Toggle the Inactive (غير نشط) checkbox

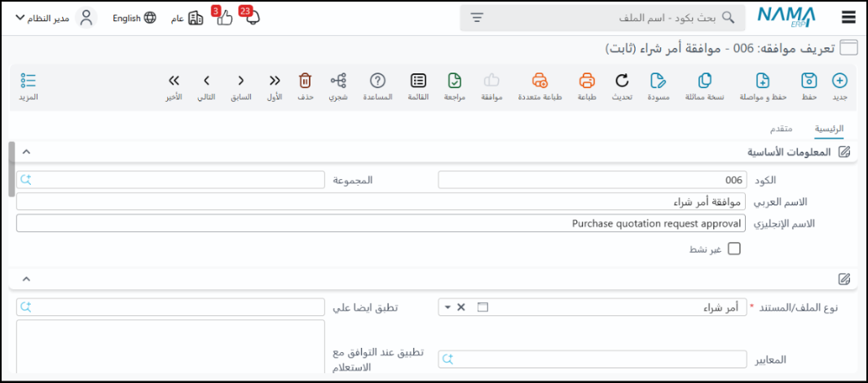(x=734, y=249)
